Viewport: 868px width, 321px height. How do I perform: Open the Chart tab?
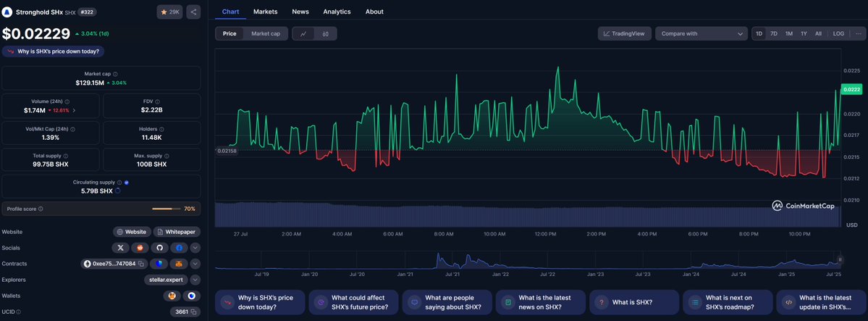pos(230,12)
